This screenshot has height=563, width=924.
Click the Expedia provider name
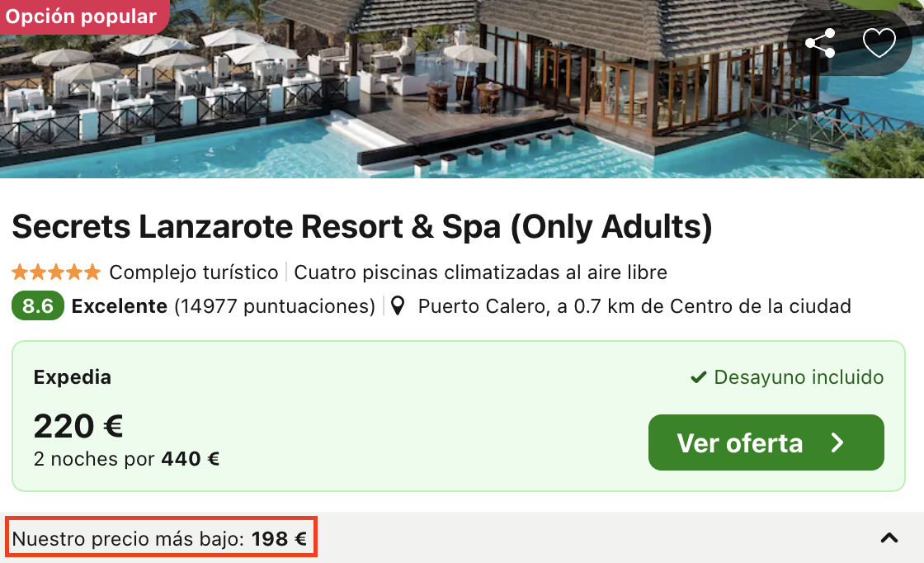tap(73, 377)
